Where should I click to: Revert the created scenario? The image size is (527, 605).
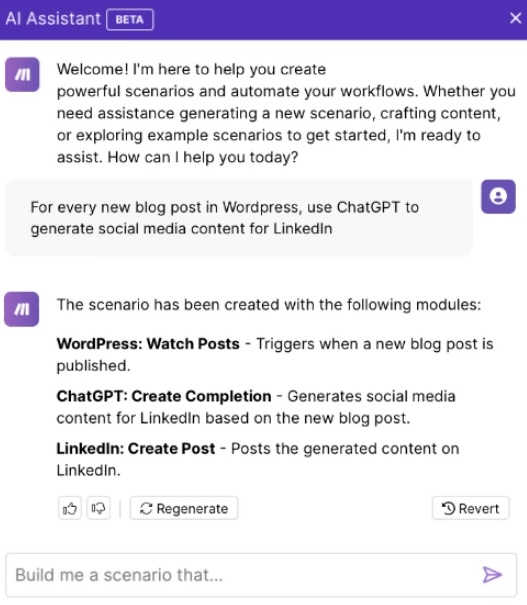point(470,508)
